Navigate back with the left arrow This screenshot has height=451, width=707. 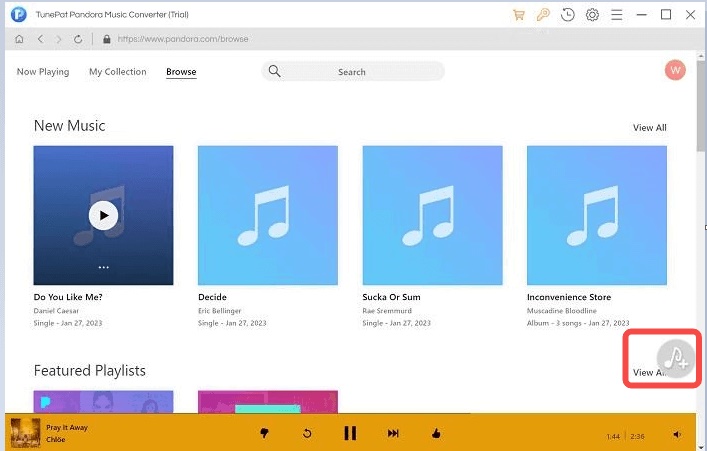click(41, 39)
